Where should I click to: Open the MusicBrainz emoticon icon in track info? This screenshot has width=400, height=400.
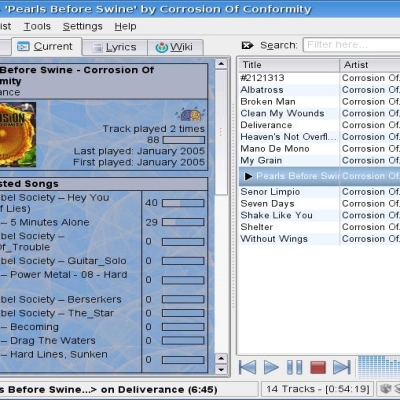click(191, 115)
